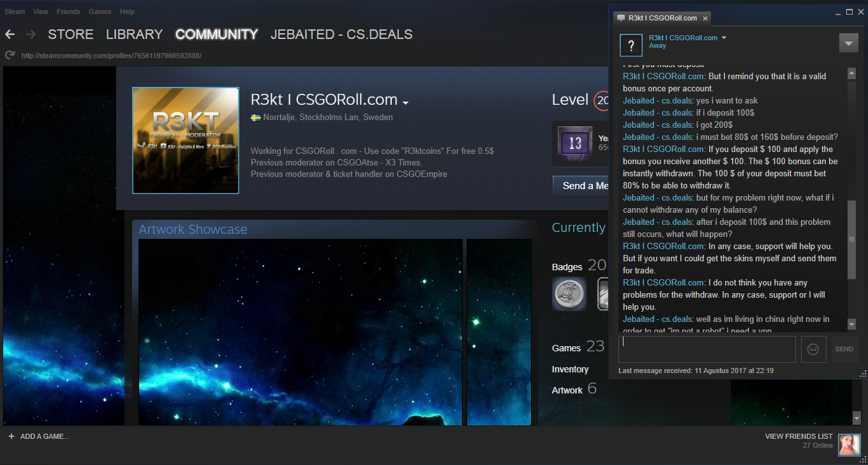Screen dimensions: 868x465
Task: Open the Help menu
Action: click(127, 11)
